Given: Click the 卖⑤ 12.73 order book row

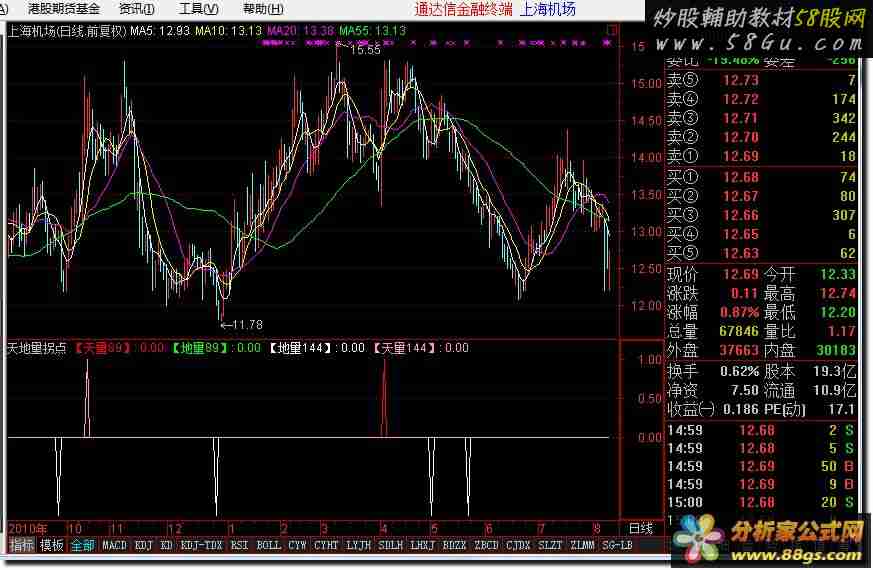Looking at the screenshot, I should tap(762, 80).
